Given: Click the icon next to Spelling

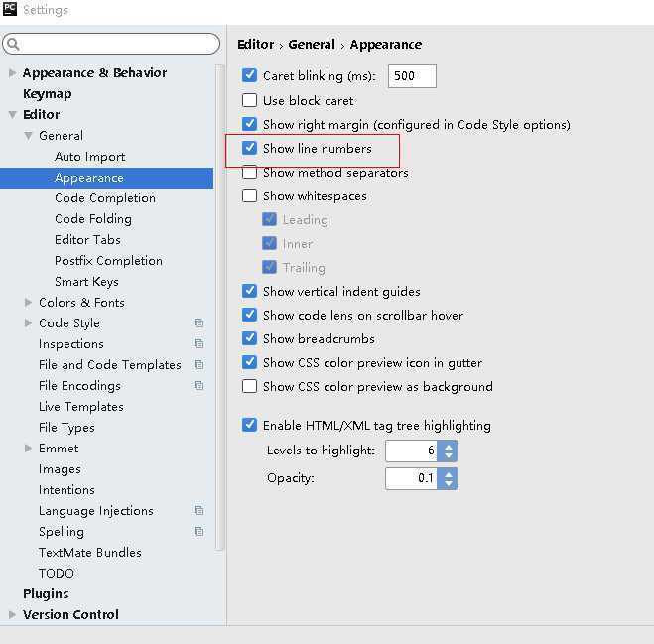Looking at the screenshot, I should click(198, 531).
